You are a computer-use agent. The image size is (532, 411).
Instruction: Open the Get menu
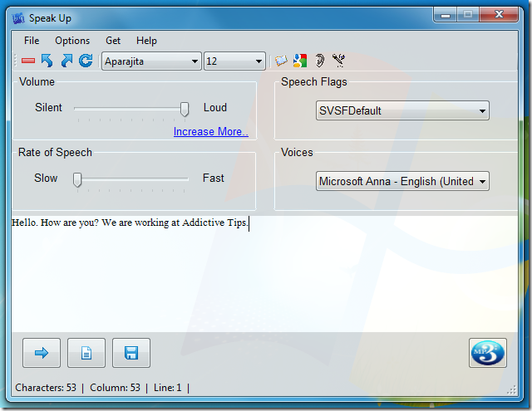(113, 41)
